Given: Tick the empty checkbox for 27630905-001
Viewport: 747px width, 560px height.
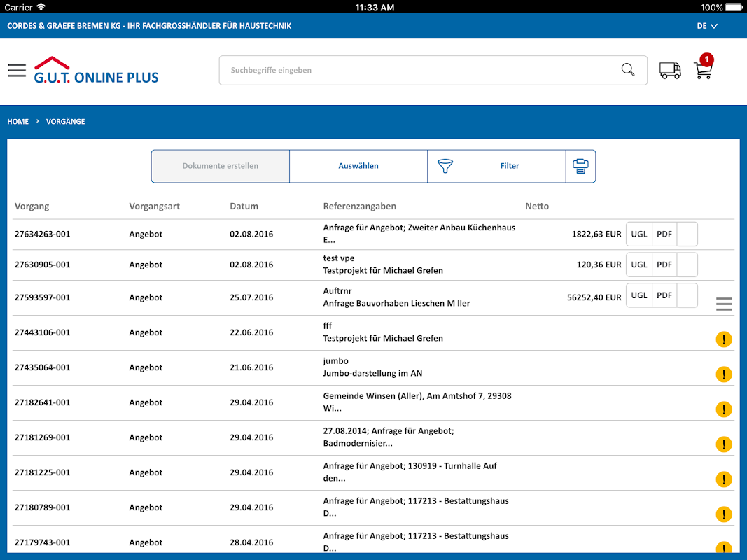Looking at the screenshot, I should (x=687, y=265).
